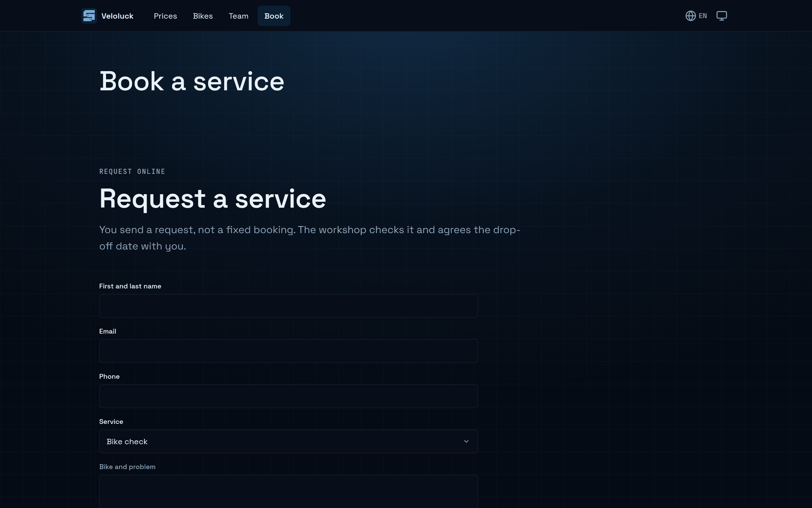
Task: Click the Service dropdown chevron
Action: [x=466, y=441]
